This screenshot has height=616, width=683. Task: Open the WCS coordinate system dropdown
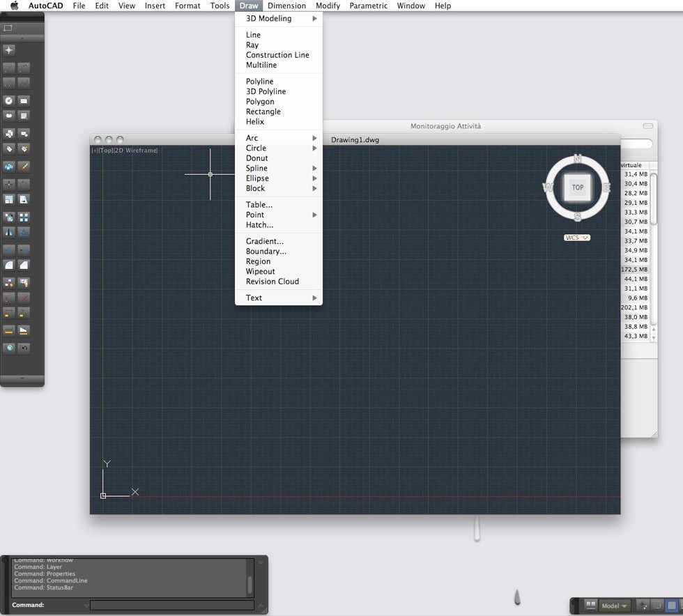pyautogui.click(x=577, y=238)
